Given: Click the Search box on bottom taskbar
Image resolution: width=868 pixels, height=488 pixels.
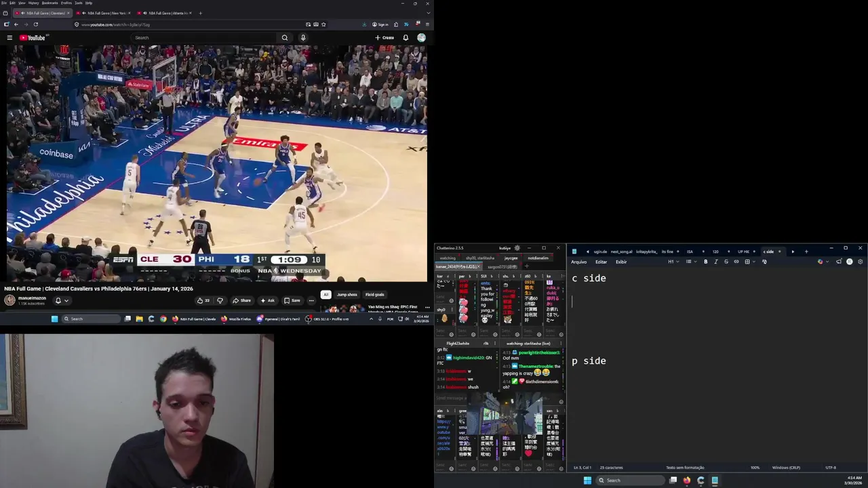Looking at the screenshot, I should [631, 481].
